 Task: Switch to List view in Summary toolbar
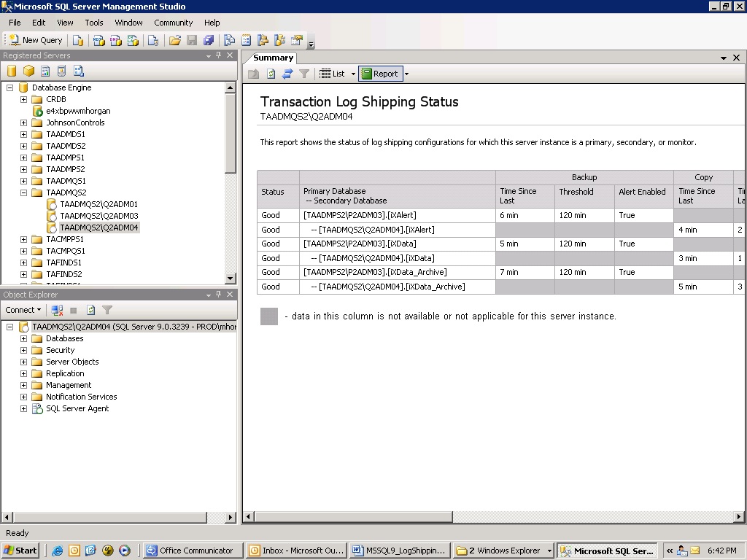click(332, 74)
